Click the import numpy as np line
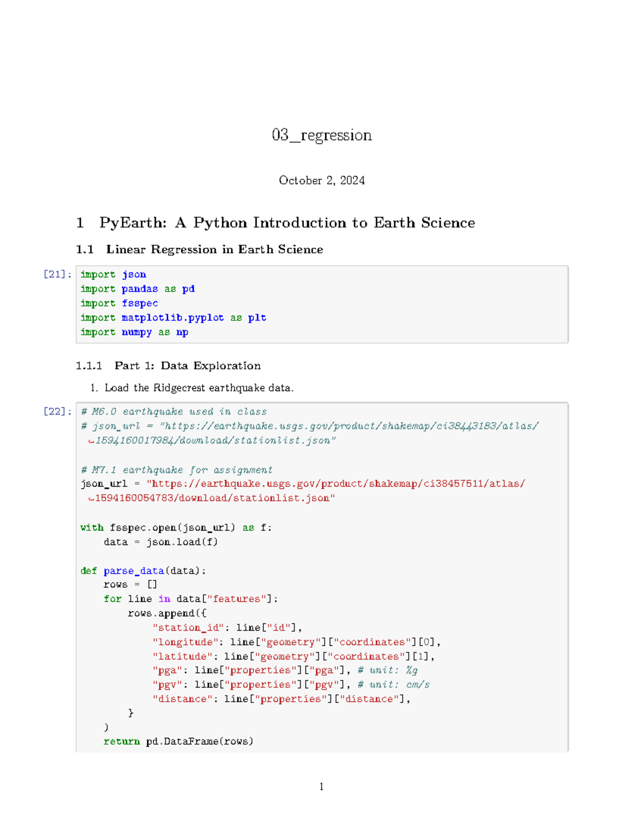 [134, 332]
